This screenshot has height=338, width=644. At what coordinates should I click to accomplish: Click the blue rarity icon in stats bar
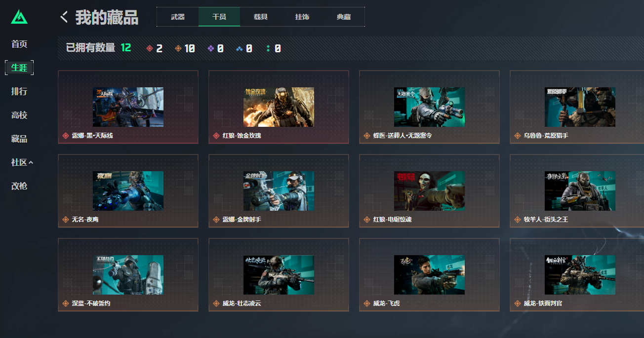coord(240,48)
